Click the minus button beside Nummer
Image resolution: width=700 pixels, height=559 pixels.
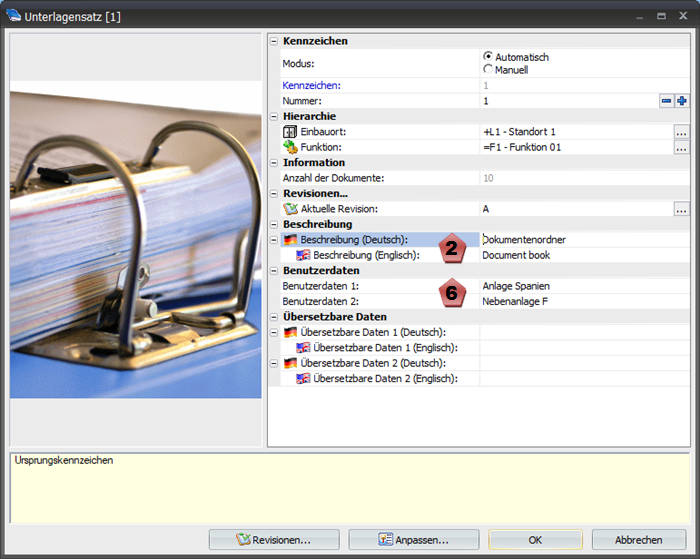coord(667,101)
